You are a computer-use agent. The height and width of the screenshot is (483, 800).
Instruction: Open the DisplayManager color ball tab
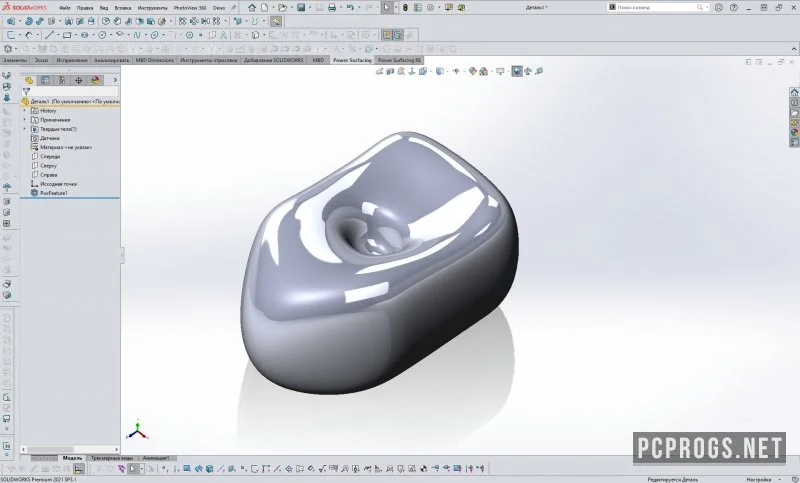95,80
